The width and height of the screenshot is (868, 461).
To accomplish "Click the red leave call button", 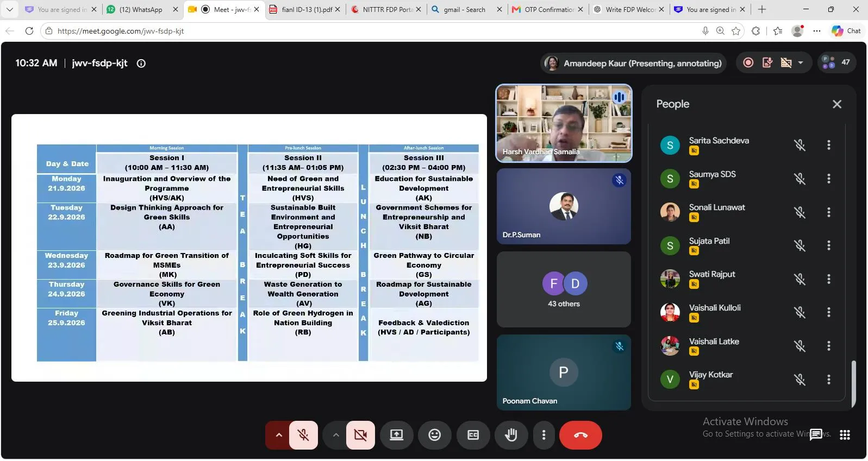I will click(x=580, y=435).
